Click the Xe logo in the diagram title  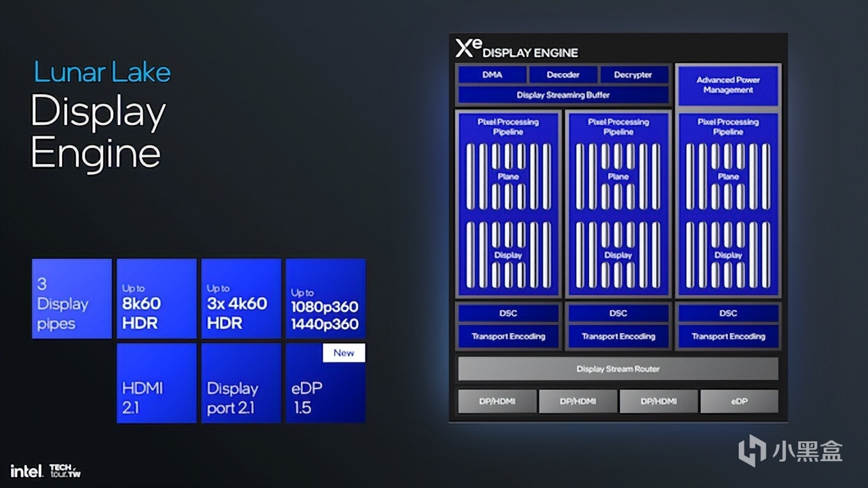tap(468, 47)
